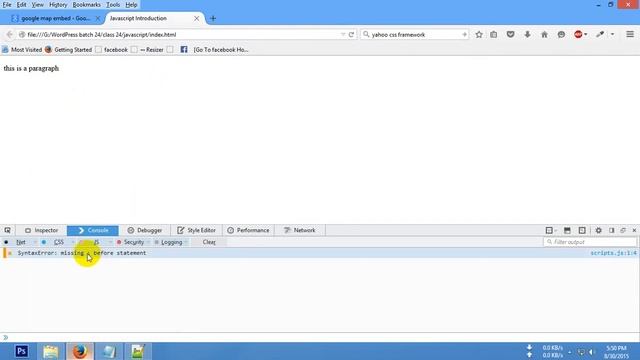Go back with the back arrow
The width and height of the screenshot is (640, 360).
[x=10, y=35]
